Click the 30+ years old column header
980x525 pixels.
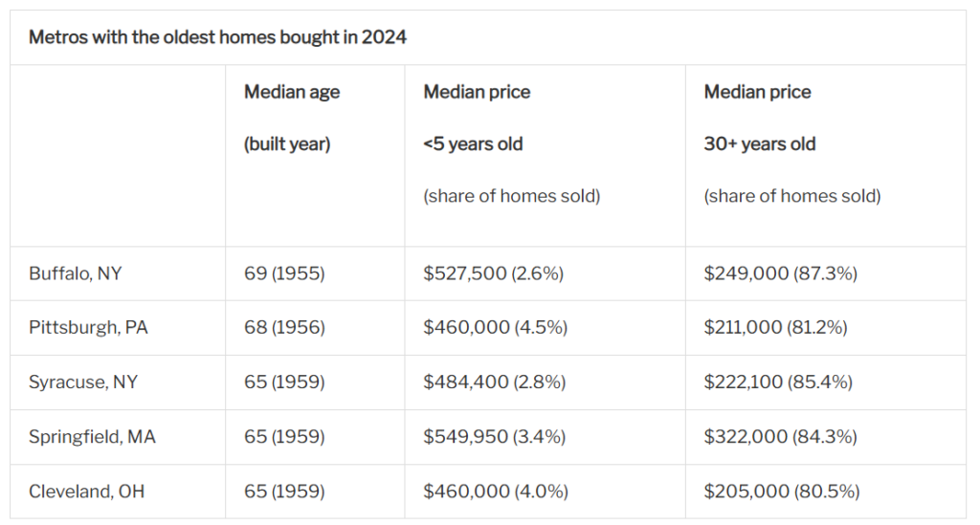[x=760, y=144]
